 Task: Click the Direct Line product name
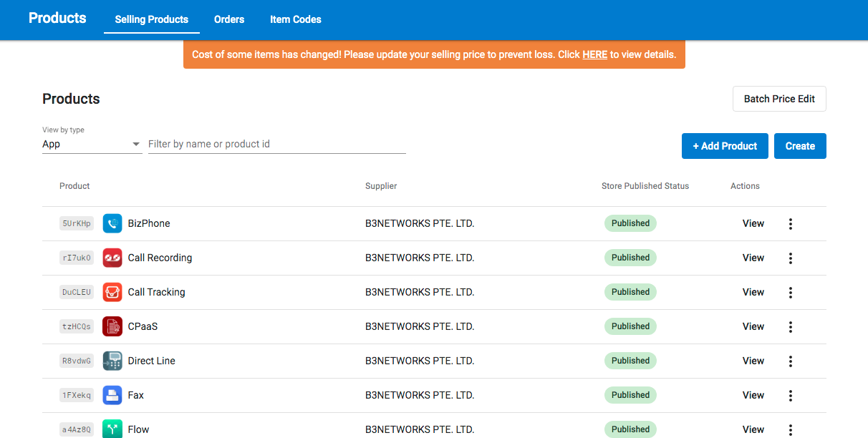pos(151,361)
